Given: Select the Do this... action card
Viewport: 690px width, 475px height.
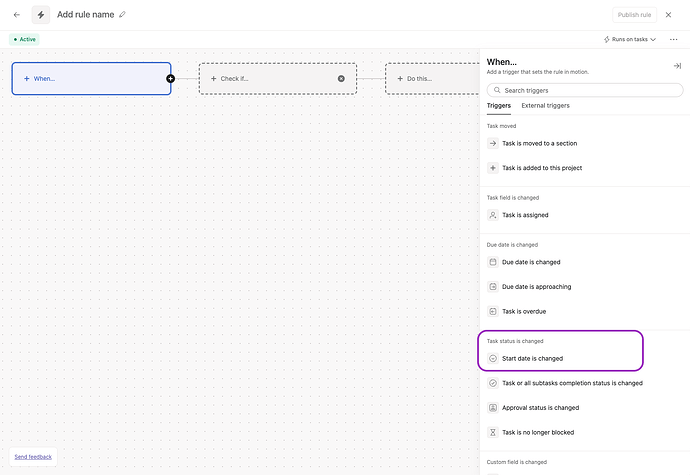Looking at the screenshot, I should (433, 78).
